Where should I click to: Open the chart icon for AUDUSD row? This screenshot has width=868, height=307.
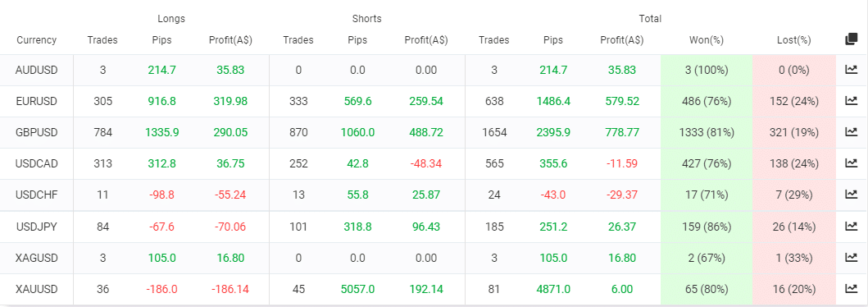(x=850, y=71)
